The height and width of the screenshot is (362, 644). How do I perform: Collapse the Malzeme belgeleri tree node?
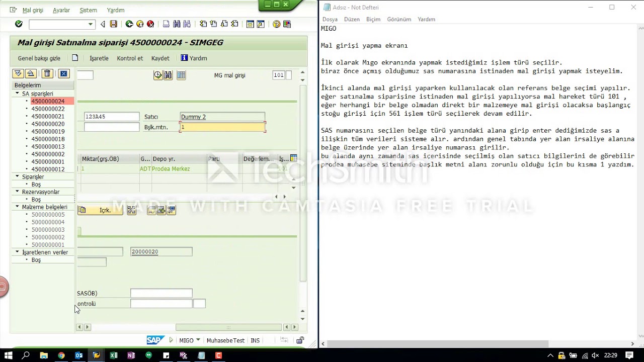pos(17,207)
